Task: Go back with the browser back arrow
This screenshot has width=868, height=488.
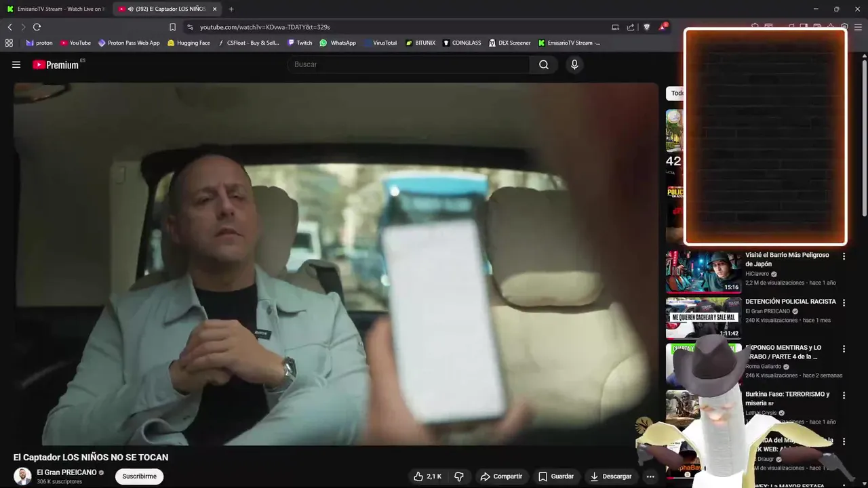Action: [x=9, y=27]
